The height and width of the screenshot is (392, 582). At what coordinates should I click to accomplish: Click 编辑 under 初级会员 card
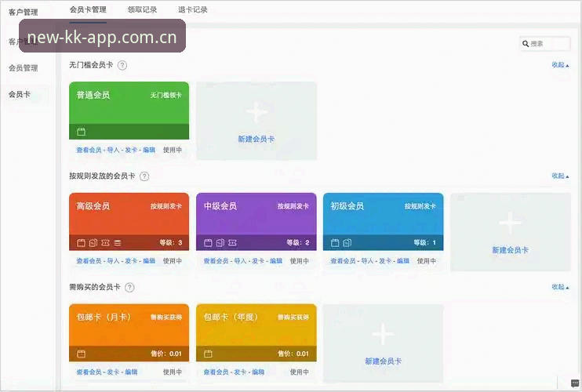pyautogui.click(x=403, y=261)
